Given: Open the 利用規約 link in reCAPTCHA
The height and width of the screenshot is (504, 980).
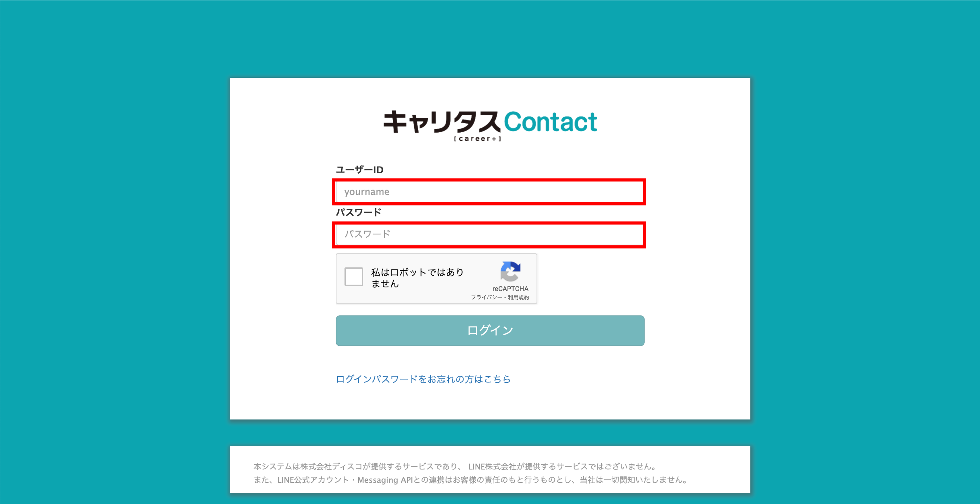Looking at the screenshot, I should (518, 297).
